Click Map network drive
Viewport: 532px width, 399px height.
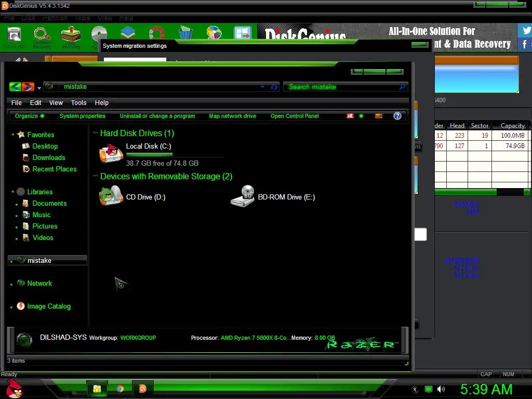pyautogui.click(x=232, y=116)
